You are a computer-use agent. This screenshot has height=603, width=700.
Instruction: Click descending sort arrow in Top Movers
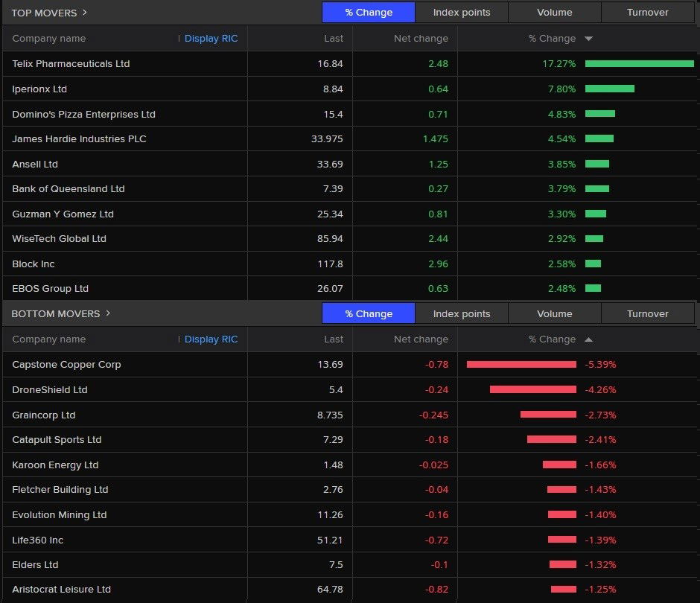pos(588,39)
